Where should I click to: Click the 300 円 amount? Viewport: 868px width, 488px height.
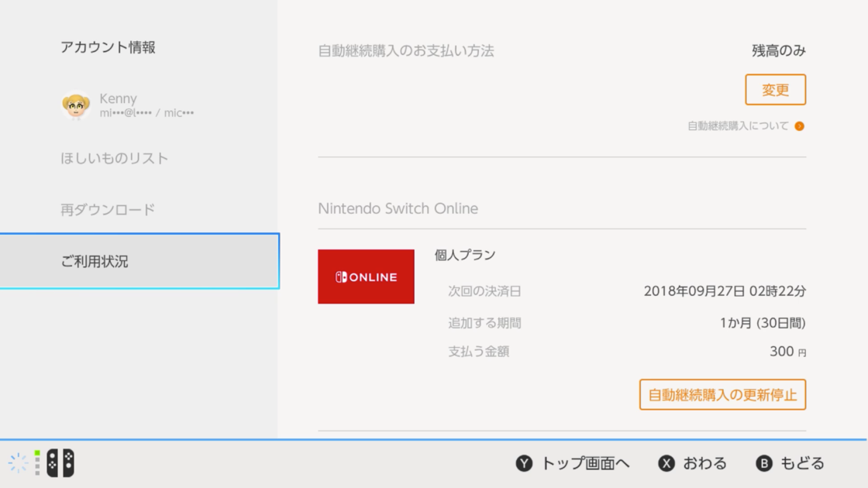pos(787,352)
